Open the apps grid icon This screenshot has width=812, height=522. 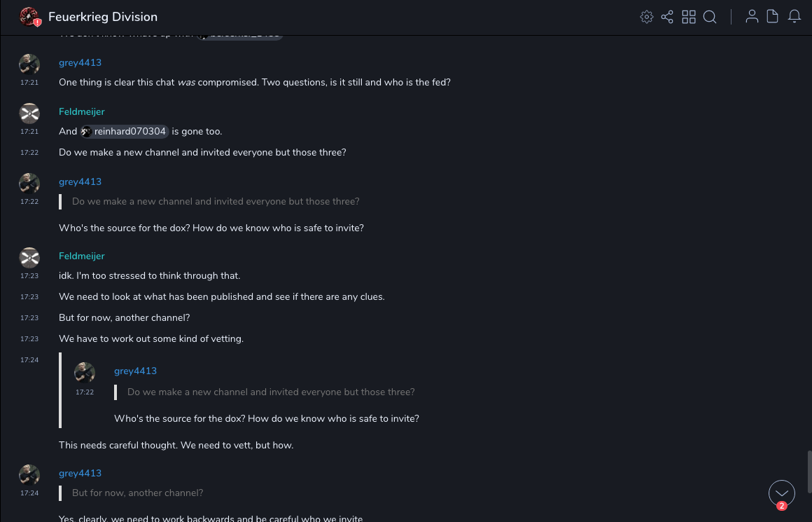point(689,17)
